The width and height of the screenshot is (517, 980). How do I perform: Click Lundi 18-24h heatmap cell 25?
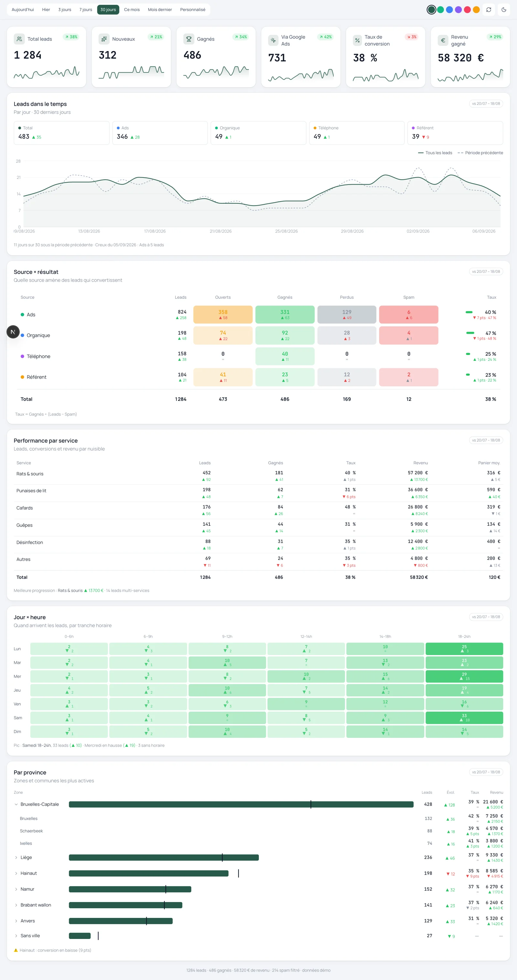[x=464, y=649]
